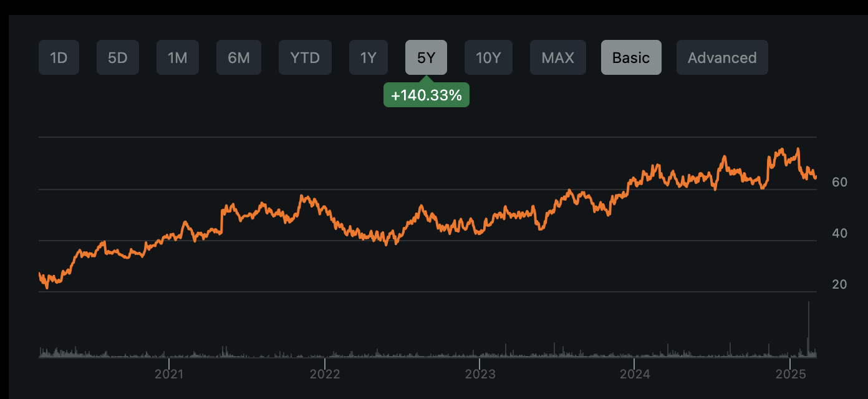Switch to the 10Y chart view
Viewport: 868px width, 399px height.
488,57
